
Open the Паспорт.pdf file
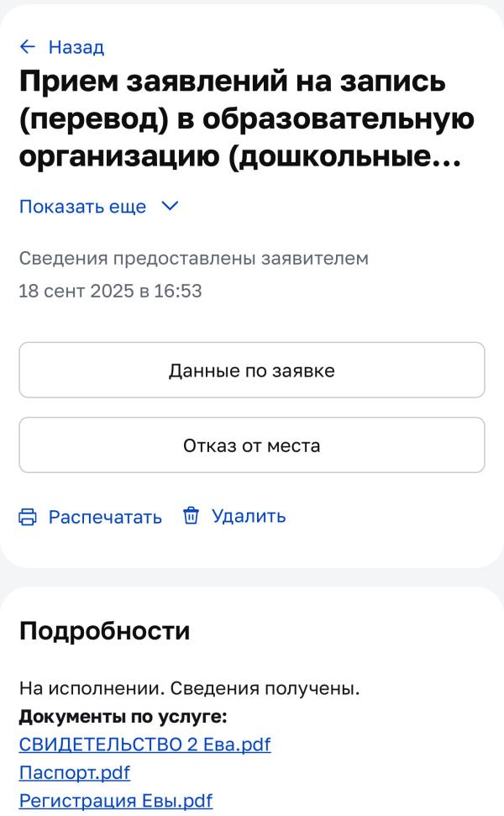click(74, 771)
